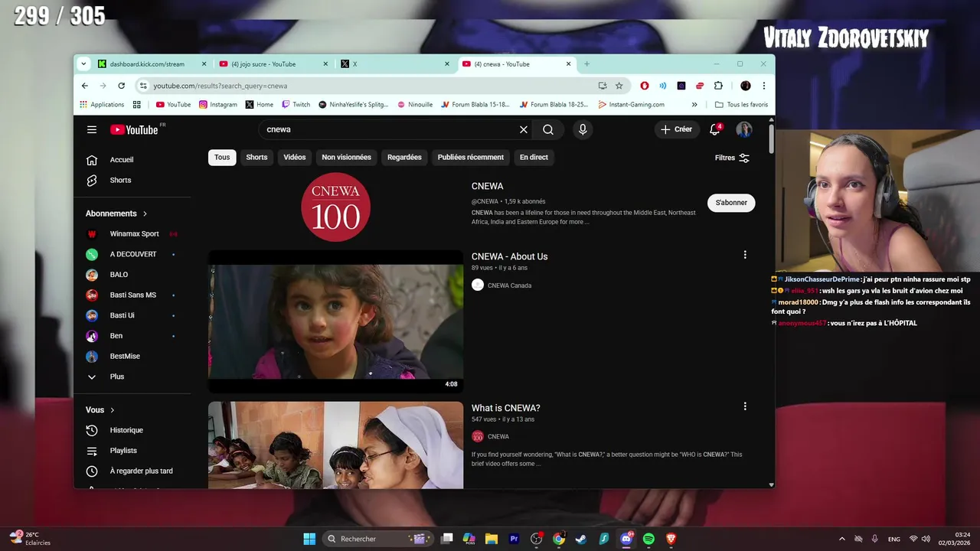
Task: Expand the Vous section arrow
Action: [x=113, y=410]
